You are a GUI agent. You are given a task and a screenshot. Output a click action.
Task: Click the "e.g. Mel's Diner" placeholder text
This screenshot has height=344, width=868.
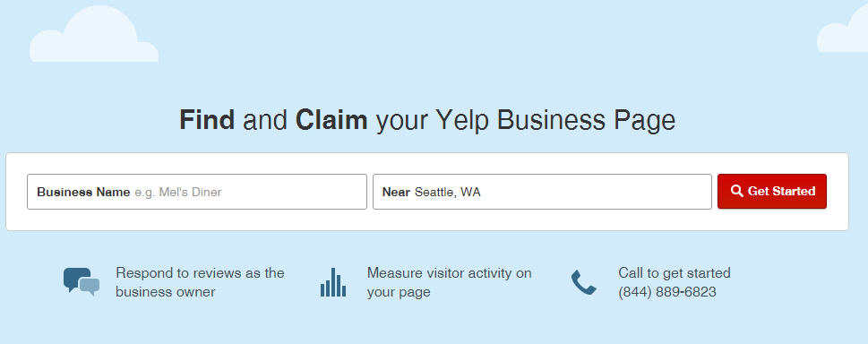(178, 193)
